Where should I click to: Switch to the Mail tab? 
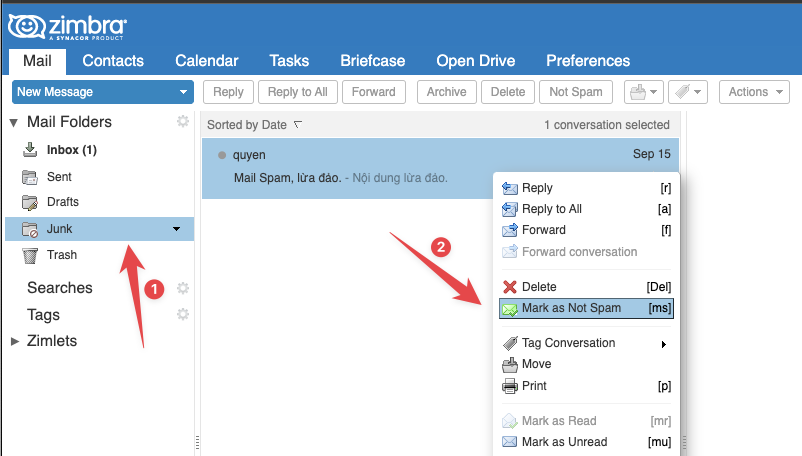[x=37, y=61]
